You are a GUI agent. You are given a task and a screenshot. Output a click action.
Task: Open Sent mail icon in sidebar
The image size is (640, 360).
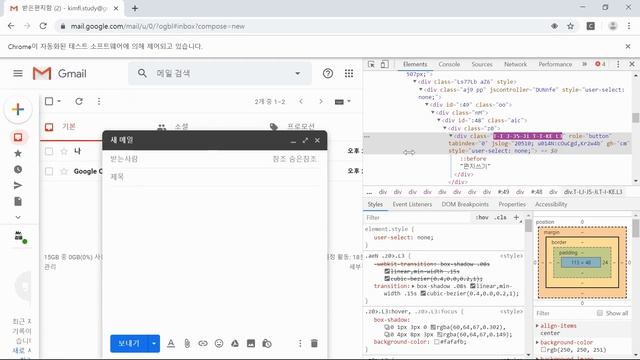pyautogui.click(x=18, y=185)
